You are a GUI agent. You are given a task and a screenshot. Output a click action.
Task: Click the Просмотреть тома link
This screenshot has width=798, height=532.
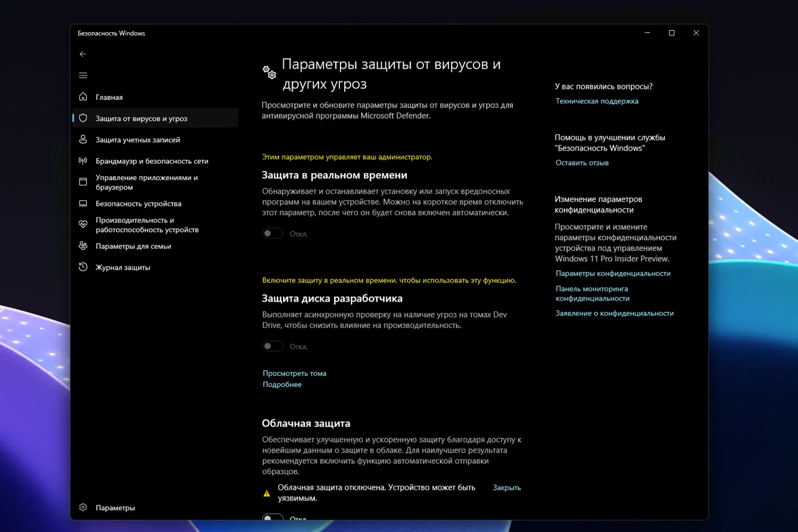294,373
